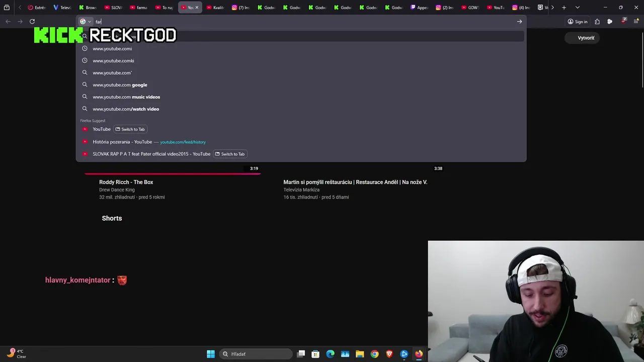The width and height of the screenshot is (644, 362).
Task: Switch to the GDW YouTube tab
Action: tap(470, 8)
